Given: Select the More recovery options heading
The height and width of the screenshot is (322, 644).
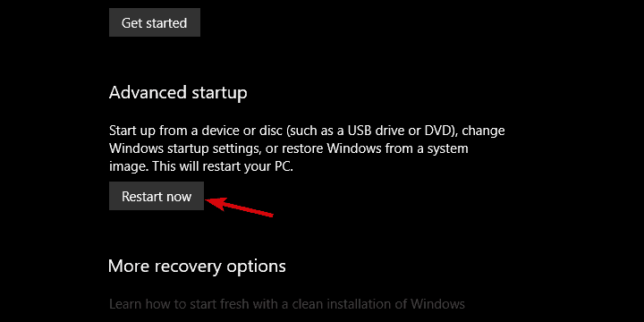Looking at the screenshot, I should coord(197,267).
